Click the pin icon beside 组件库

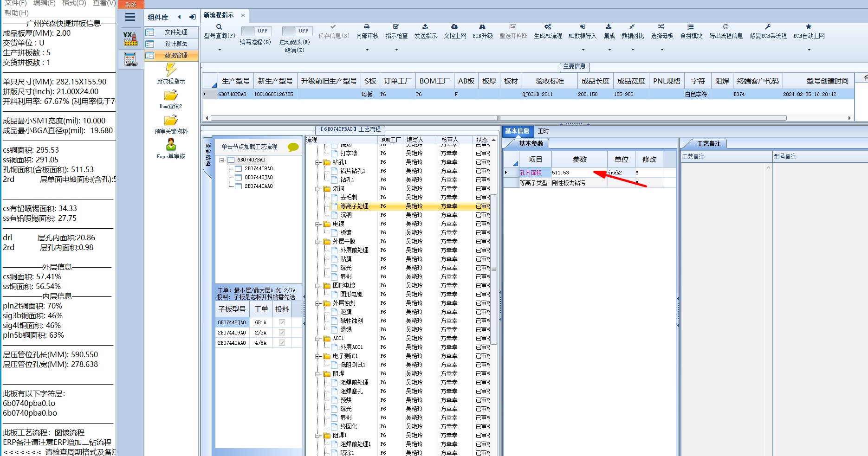[192, 17]
